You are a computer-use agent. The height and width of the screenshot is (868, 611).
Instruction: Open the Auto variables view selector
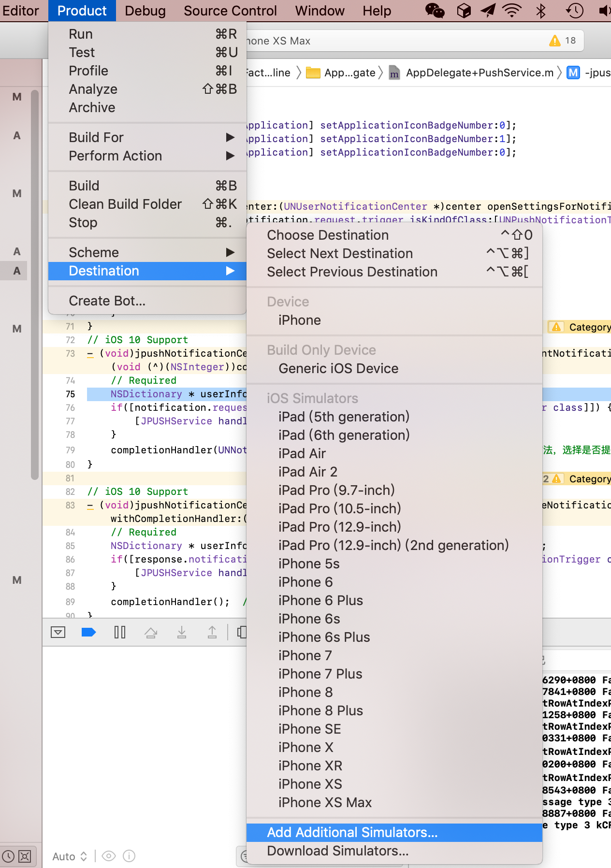[x=70, y=856]
